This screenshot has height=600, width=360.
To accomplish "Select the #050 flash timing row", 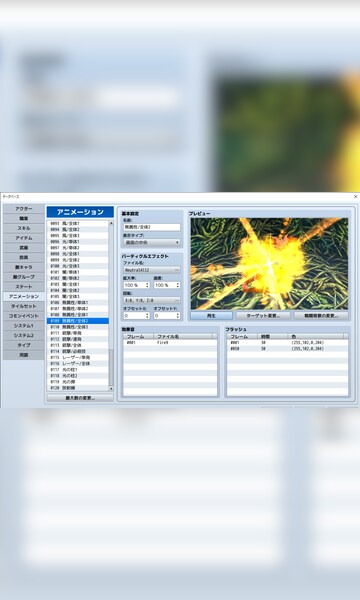I will 287,349.
